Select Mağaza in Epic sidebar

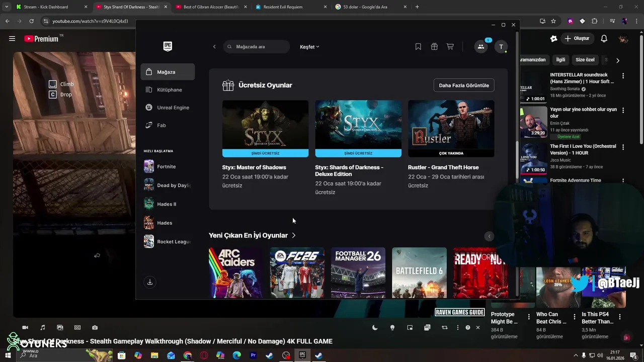168,72
